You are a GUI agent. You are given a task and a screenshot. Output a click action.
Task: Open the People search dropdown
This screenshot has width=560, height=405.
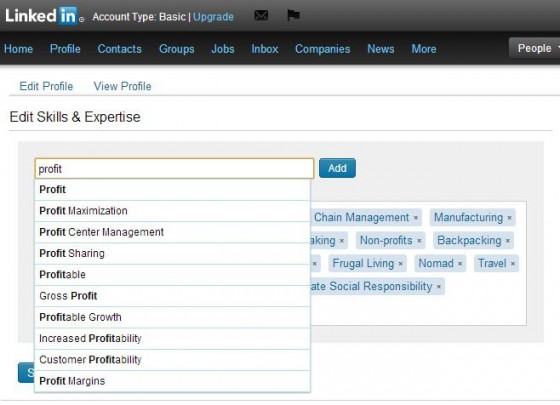(x=535, y=48)
